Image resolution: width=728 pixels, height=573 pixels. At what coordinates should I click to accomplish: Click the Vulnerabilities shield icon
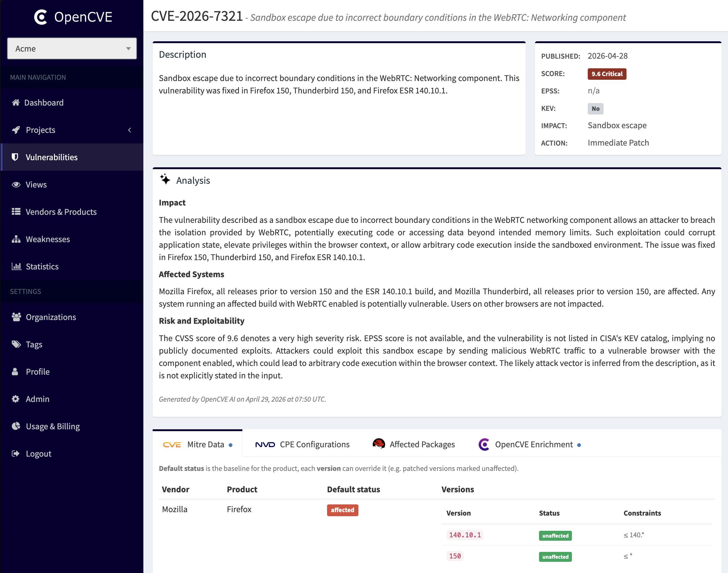point(15,157)
